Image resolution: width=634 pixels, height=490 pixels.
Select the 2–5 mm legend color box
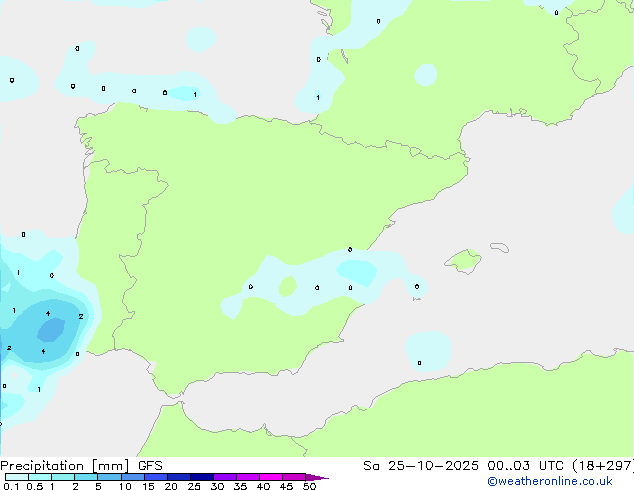point(86,477)
